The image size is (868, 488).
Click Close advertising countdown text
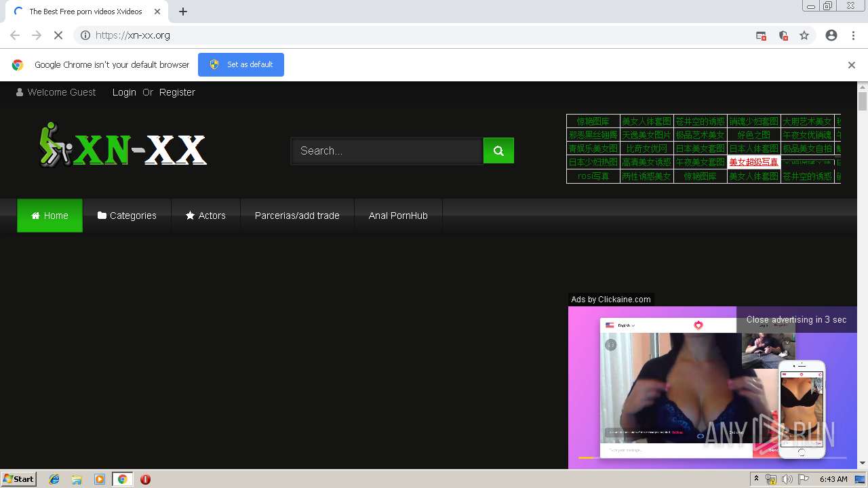(x=796, y=320)
